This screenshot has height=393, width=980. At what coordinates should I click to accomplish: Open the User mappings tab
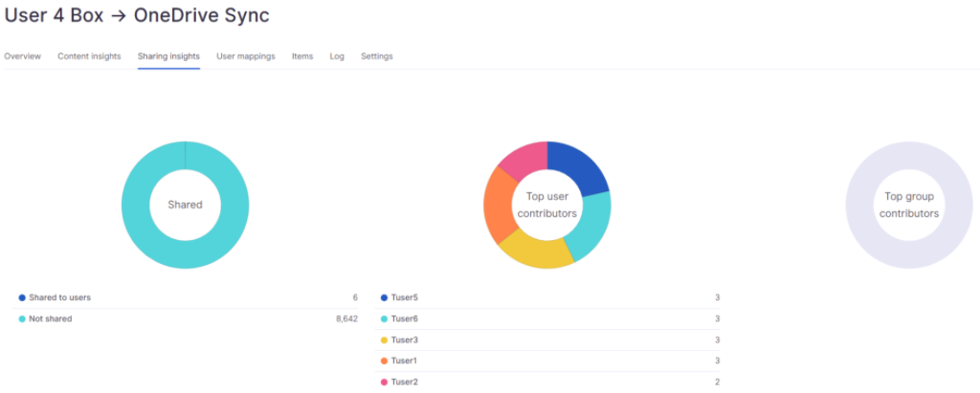click(246, 56)
